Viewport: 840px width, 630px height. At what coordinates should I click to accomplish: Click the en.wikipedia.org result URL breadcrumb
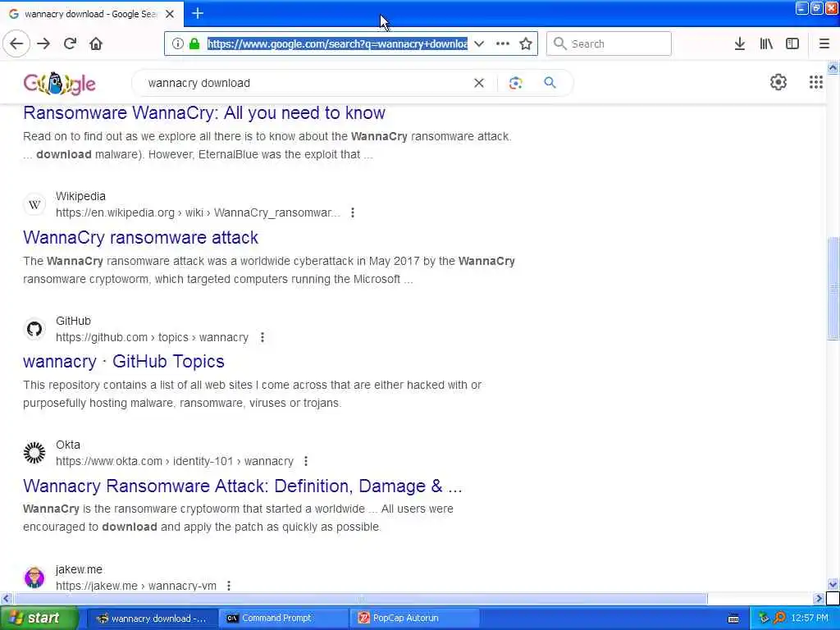tap(198, 212)
